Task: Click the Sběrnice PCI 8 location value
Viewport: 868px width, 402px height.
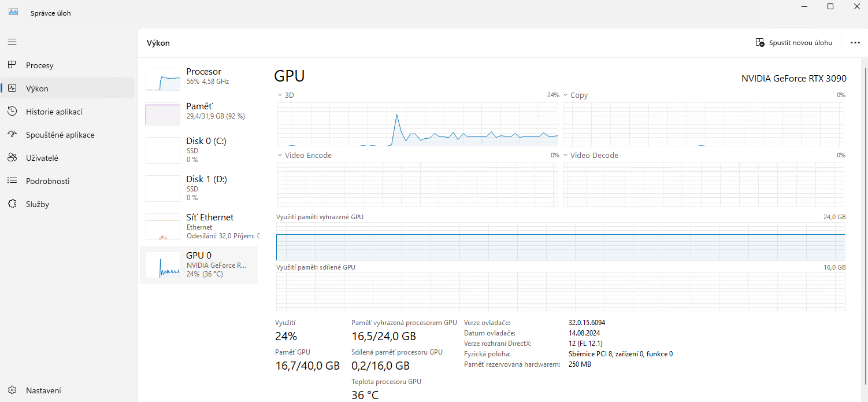Action: (x=621, y=354)
